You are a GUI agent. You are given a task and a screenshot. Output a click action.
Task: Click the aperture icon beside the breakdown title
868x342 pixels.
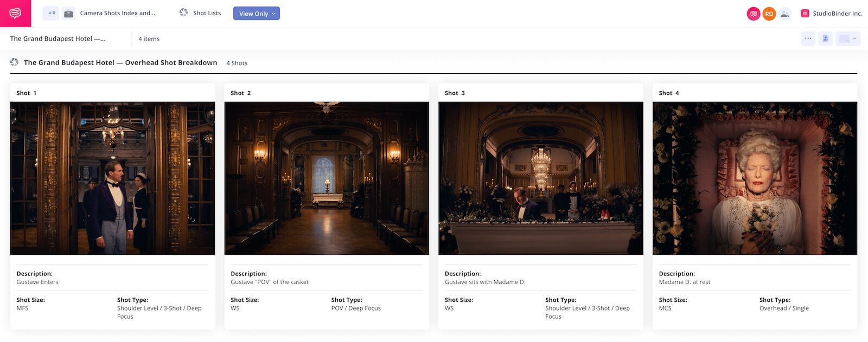click(x=15, y=63)
